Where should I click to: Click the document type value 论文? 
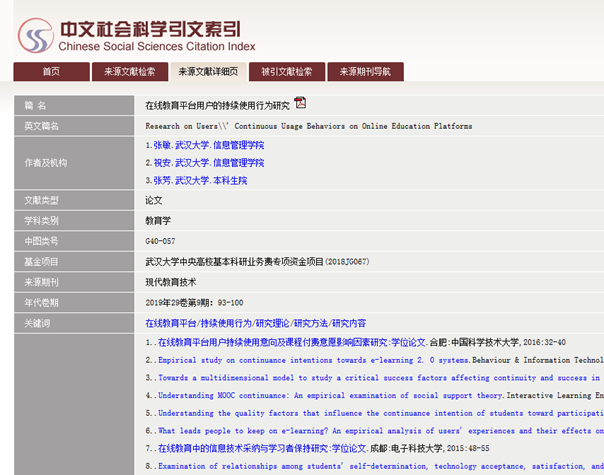(x=154, y=200)
